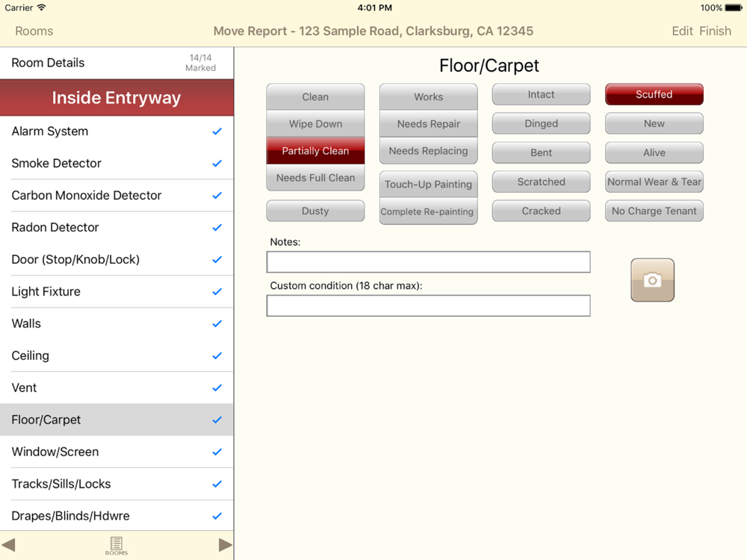747x560 pixels.
Task: Tap Edit in the top bar
Action: tap(682, 31)
